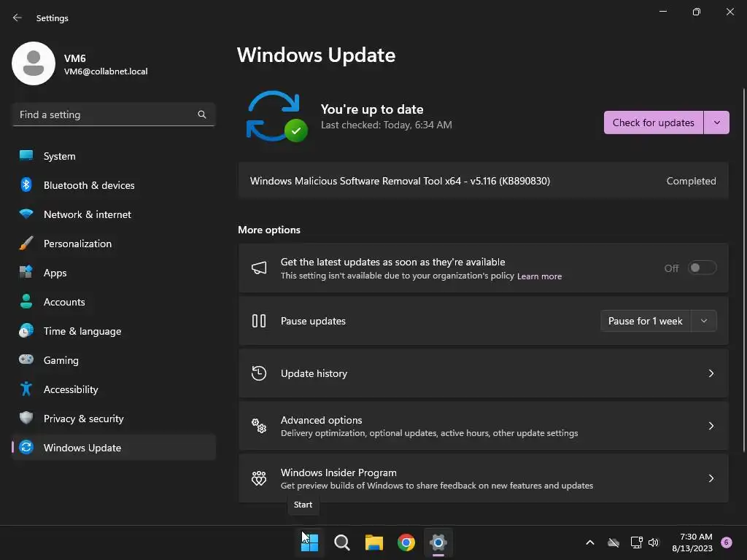
Task: Click the volume speaker tray icon
Action: [654, 542]
